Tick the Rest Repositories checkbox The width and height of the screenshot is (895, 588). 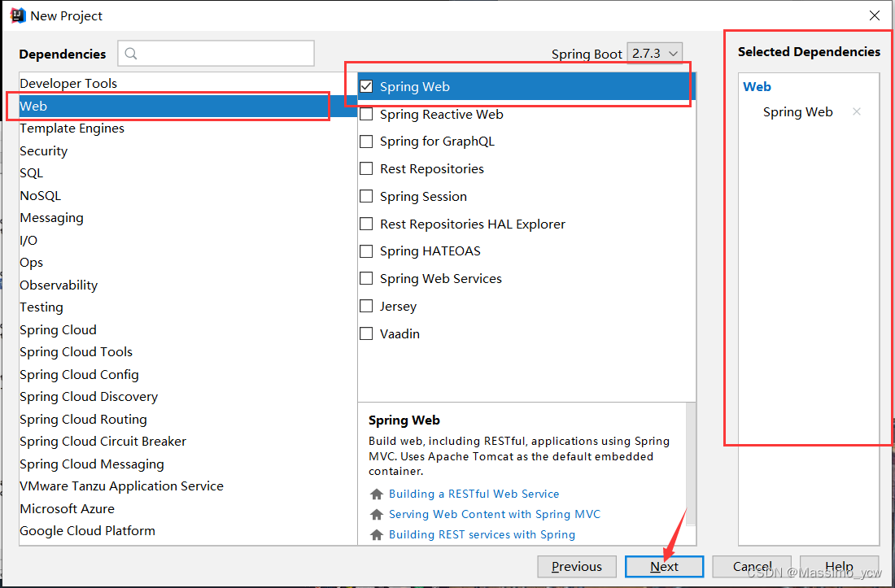[366, 169]
